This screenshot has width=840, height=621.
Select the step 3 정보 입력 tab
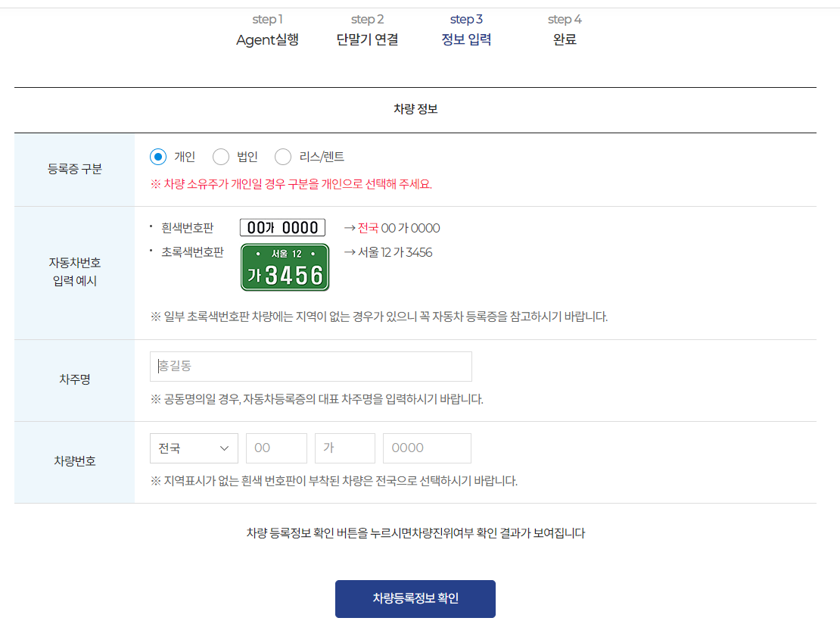[466, 30]
